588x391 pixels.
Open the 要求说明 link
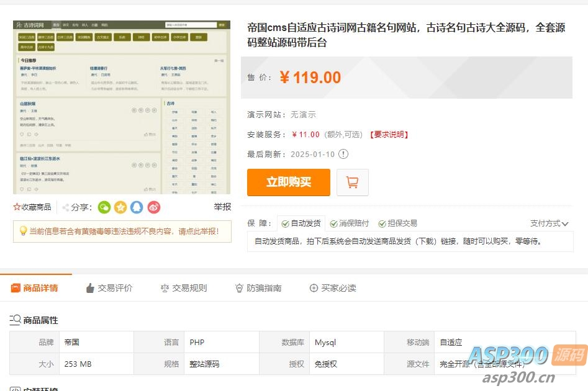point(389,135)
